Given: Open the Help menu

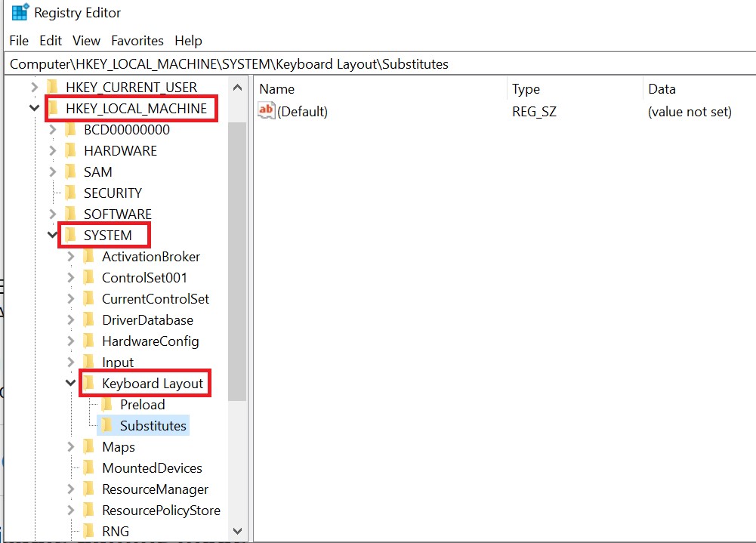Looking at the screenshot, I should click(x=188, y=41).
